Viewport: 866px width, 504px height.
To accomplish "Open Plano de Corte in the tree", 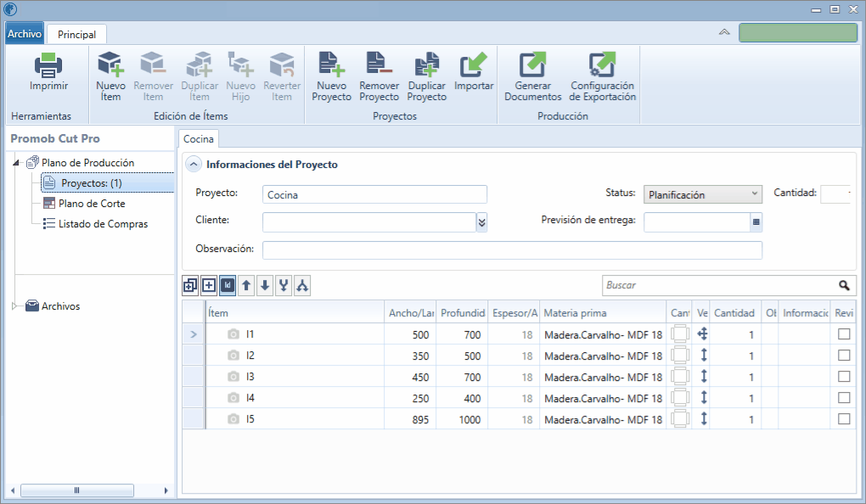I will (x=92, y=203).
